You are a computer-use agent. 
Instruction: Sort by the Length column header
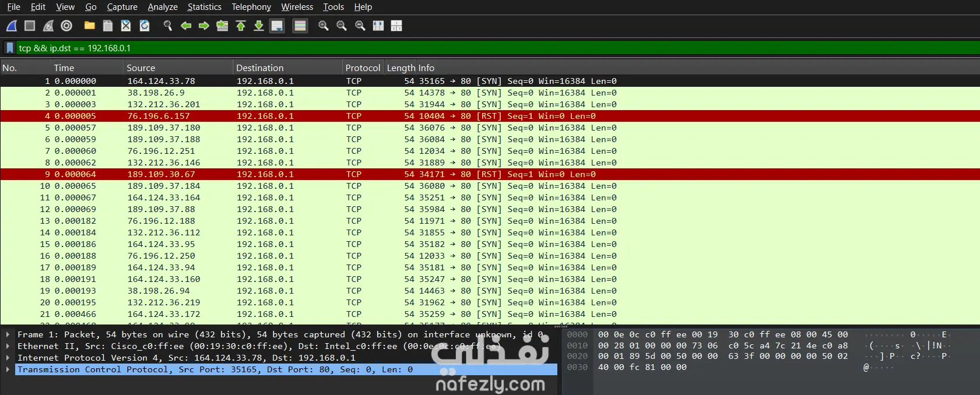[401, 68]
